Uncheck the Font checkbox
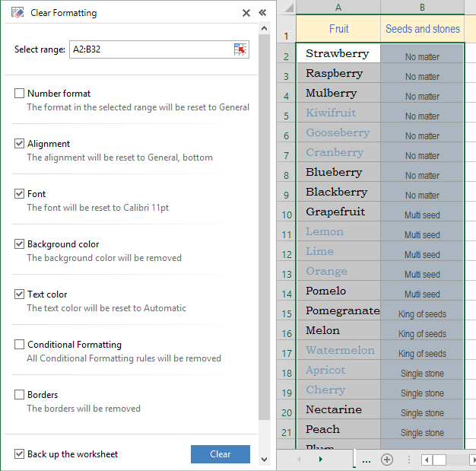The height and width of the screenshot is (471, 476). (20, 193)
